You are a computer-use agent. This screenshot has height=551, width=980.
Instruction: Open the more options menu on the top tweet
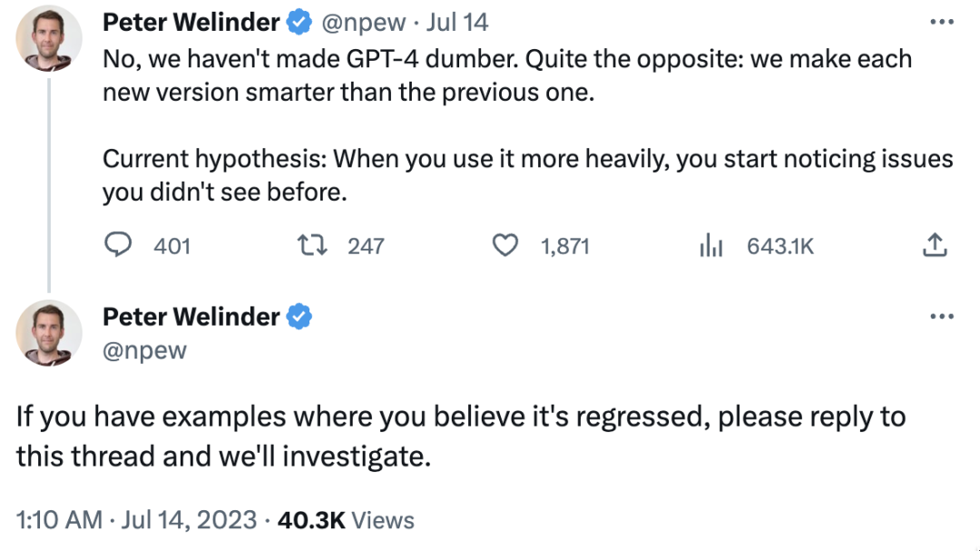[941, 21]
